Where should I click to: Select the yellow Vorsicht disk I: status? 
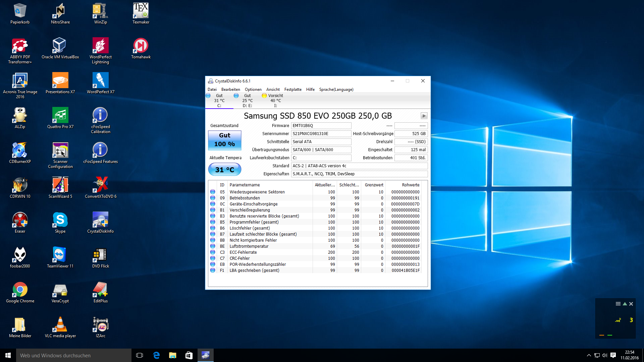(275, 100)
